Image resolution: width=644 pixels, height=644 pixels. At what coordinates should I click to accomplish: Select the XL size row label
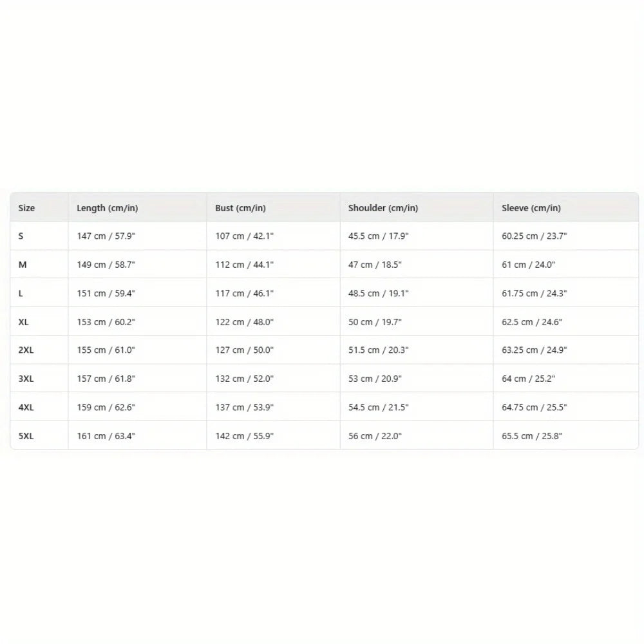point(24,322)
